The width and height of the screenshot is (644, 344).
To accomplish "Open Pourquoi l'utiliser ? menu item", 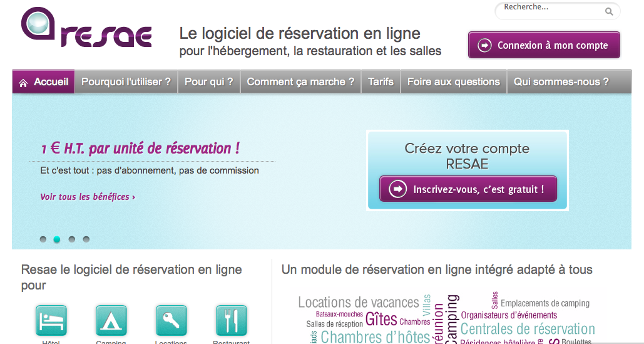I will coord(126,82).
